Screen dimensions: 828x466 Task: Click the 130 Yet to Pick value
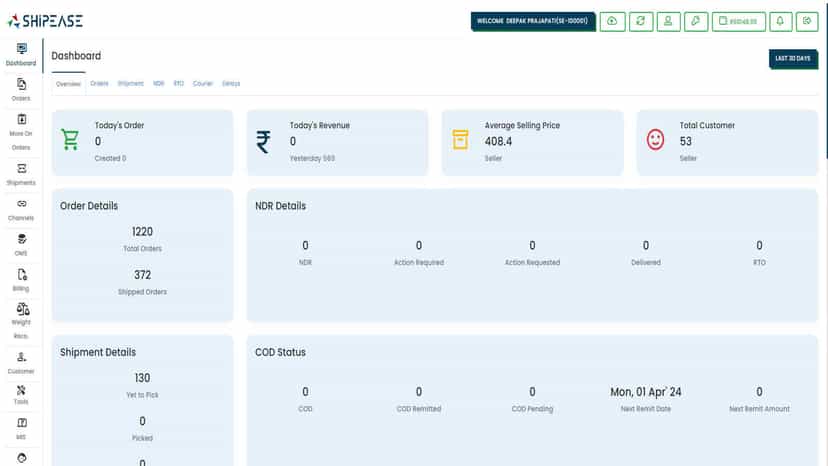tap(143, 378)
